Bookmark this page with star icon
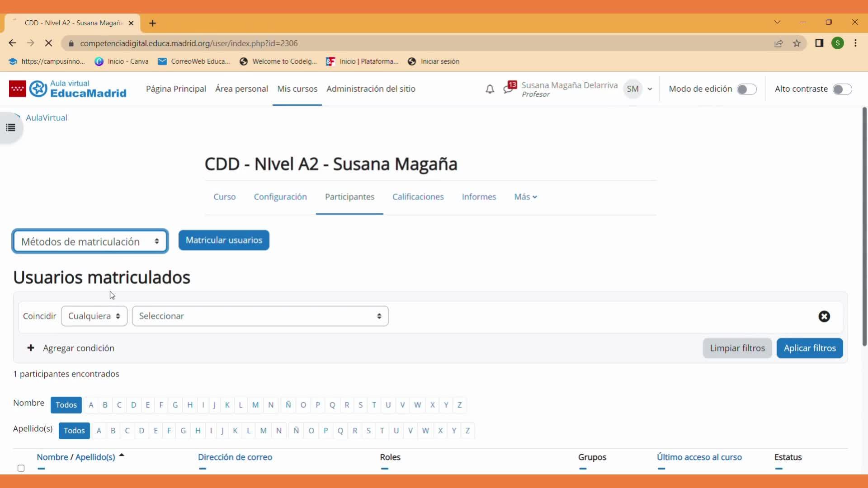 click(797, 43)
